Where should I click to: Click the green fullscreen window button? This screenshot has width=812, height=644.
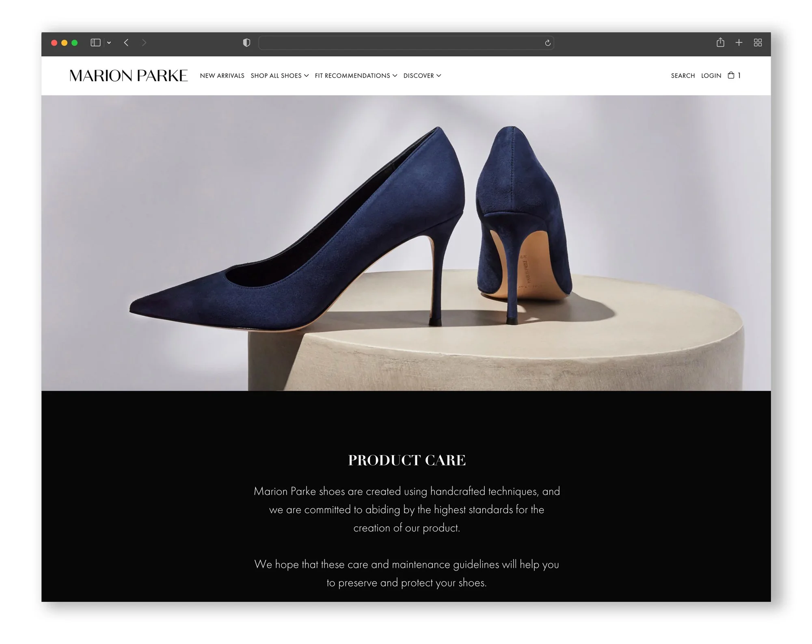[x=75, y=43]
